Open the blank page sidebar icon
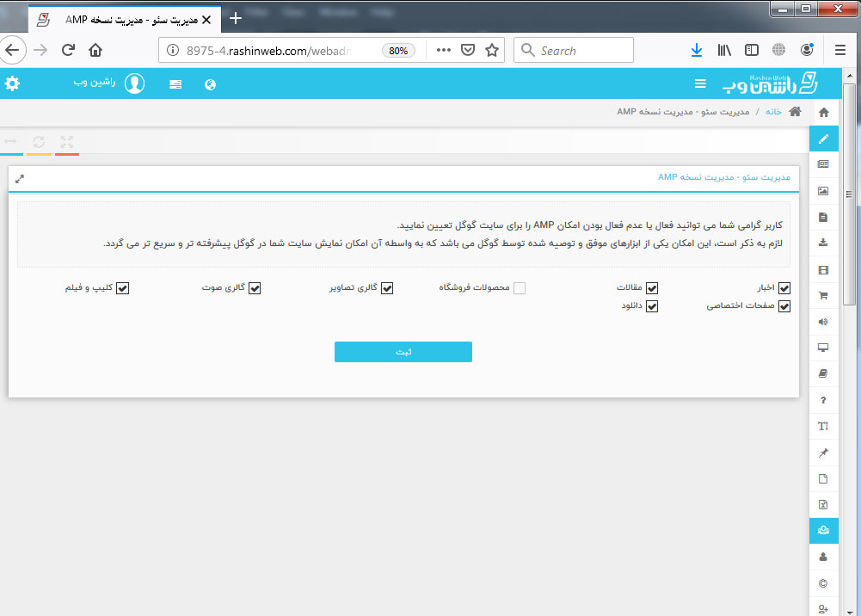Screen dimensions: 861x616 823,478
